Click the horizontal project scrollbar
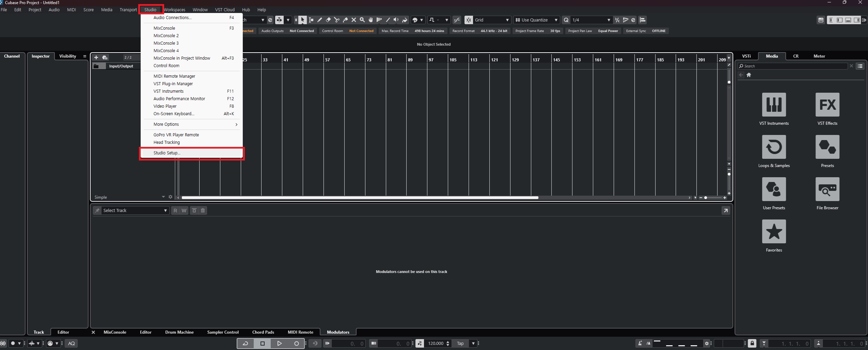The image size is (868, 350). point(360,198)
